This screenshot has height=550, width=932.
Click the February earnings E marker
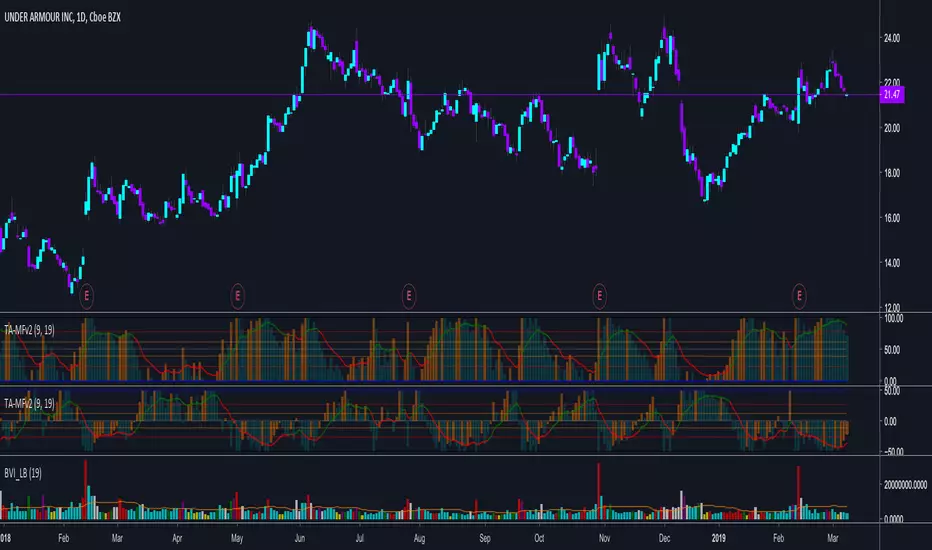pos(87,296)
